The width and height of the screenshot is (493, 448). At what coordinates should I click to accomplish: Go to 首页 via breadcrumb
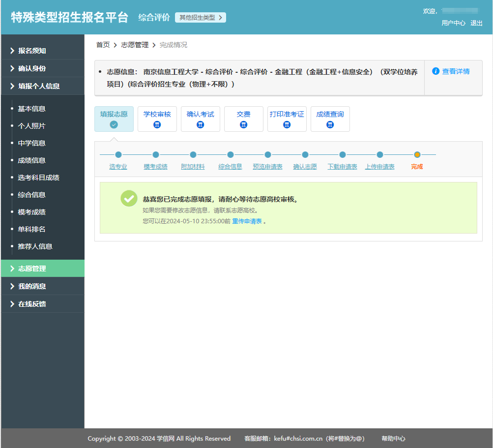coord(103,45)
